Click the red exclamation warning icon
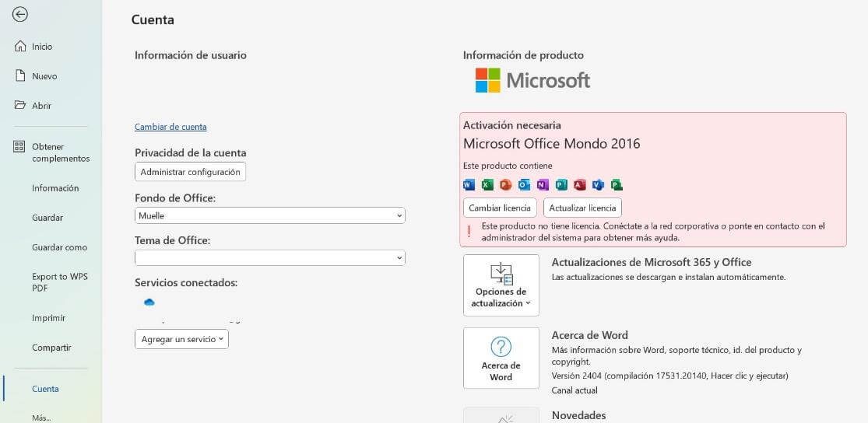 (x=469, y=232)
